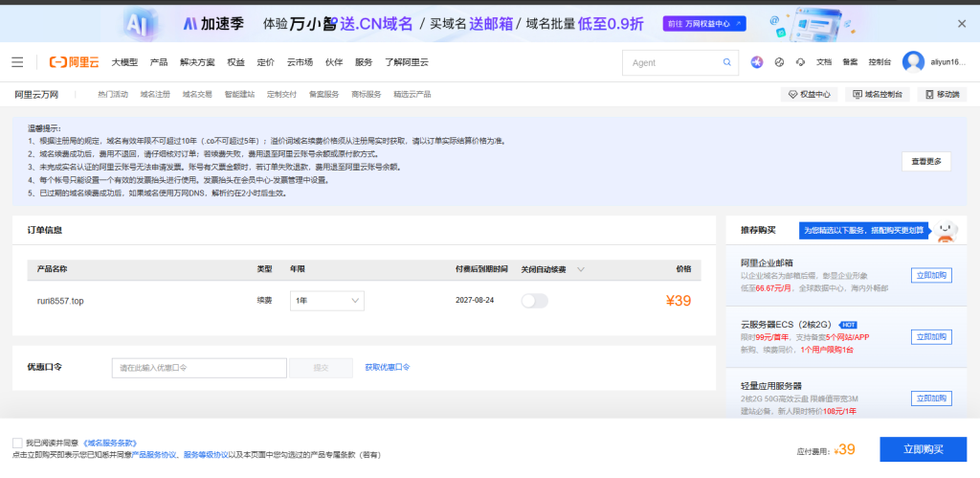This screenshot has width=980, height=478.
Task: Click the search magnifier icon
Action: tap(727, 62)
